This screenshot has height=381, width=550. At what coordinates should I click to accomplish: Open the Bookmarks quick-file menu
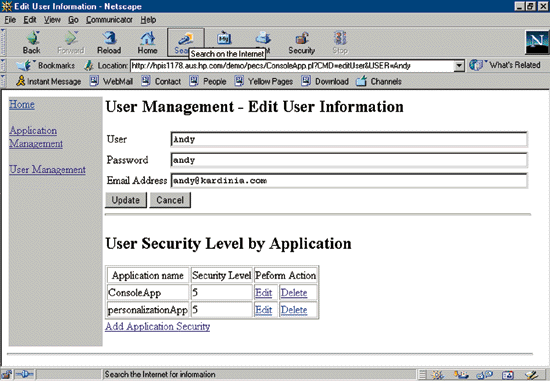point(47,65)
